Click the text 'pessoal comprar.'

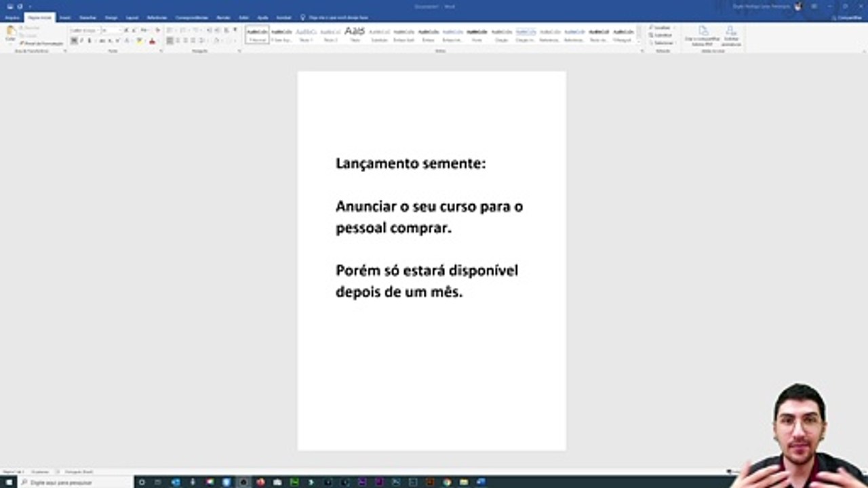tap(394, 228)
